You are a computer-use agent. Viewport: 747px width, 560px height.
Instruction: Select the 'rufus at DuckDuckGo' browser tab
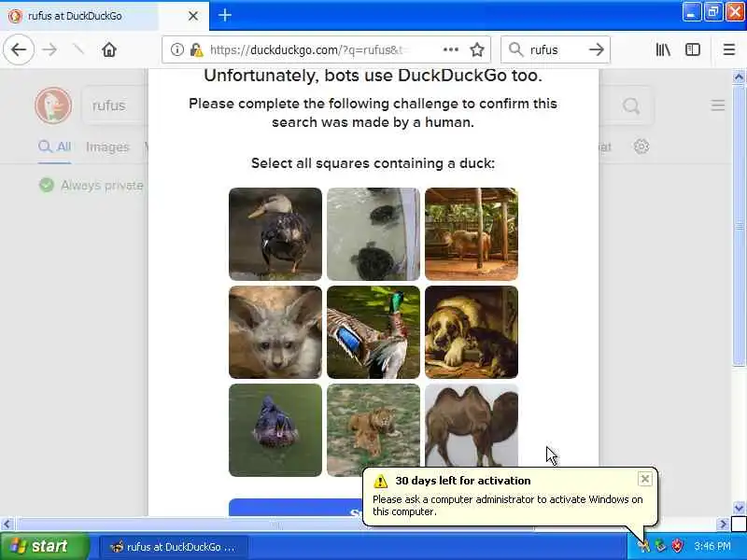[105, 16]
